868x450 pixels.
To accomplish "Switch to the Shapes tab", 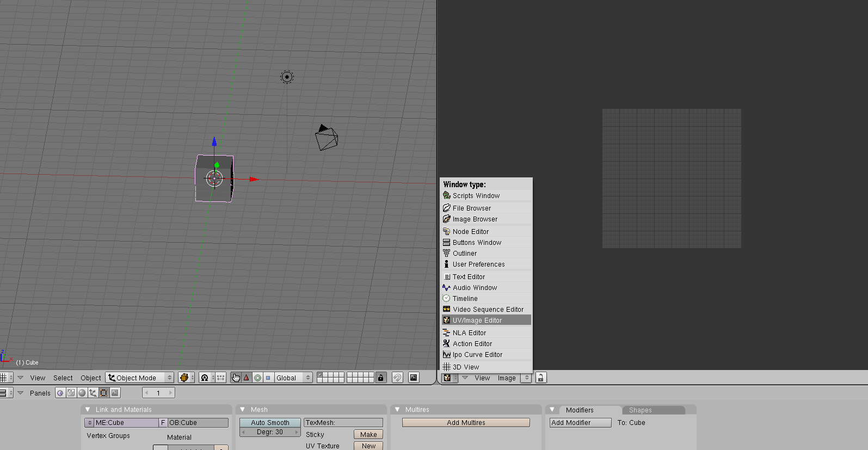I will [x=640, y=410].
